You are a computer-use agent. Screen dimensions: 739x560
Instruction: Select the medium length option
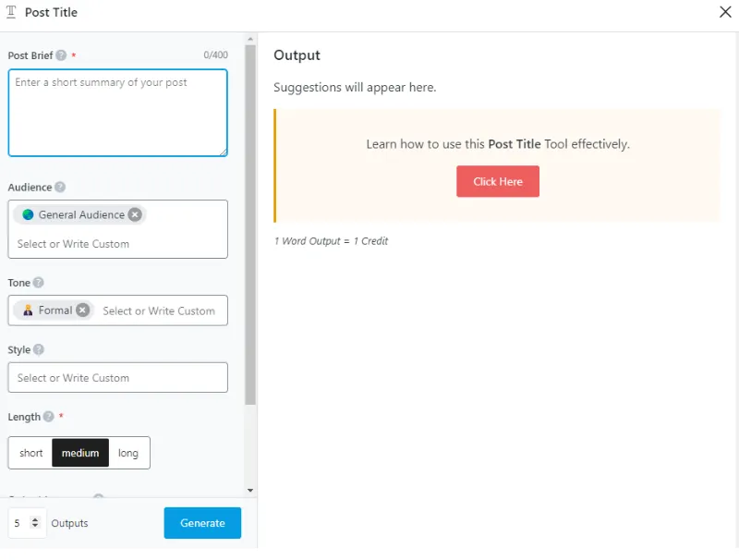80,453
